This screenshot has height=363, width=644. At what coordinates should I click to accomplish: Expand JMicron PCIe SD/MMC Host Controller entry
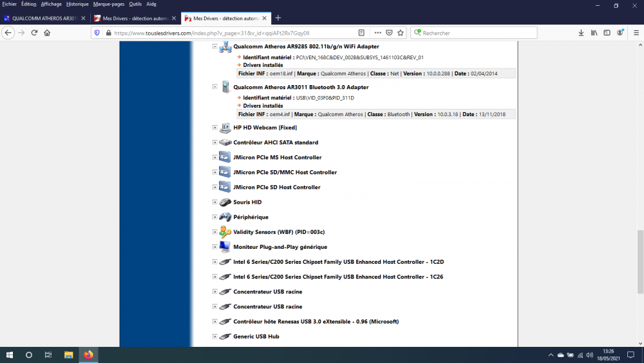coord(215,172)
